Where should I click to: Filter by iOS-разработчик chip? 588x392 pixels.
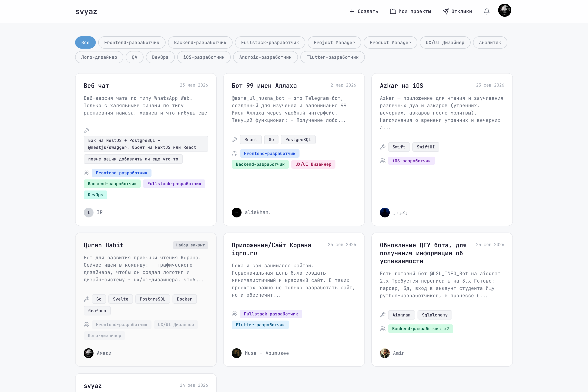click(204, 57)
